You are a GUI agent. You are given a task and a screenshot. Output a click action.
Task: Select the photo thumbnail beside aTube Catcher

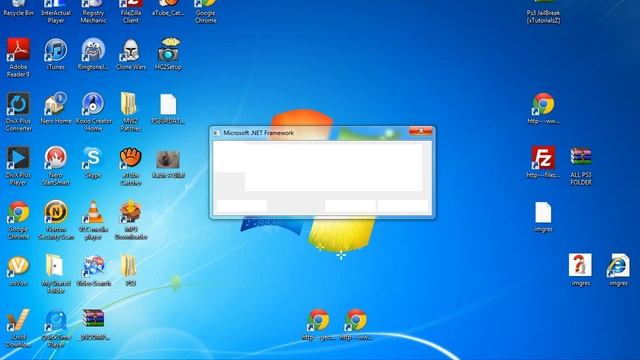pyautogui.click(x=168, y=159)
